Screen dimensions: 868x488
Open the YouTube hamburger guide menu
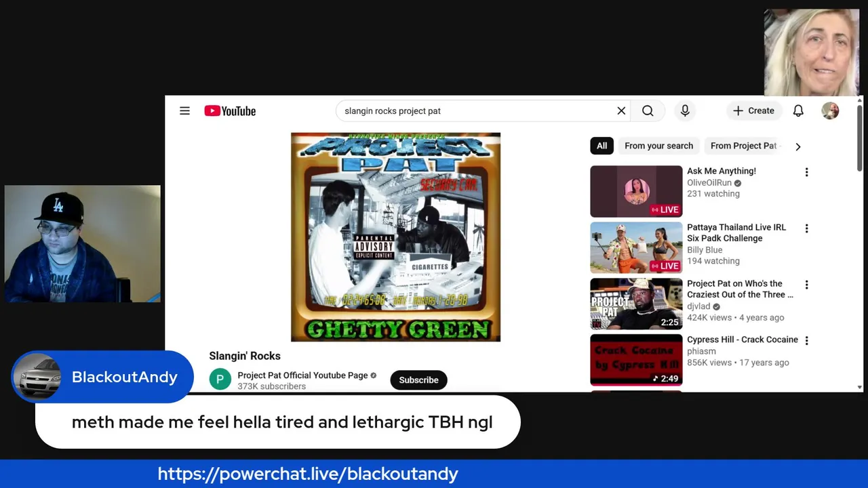click(184, 110)
